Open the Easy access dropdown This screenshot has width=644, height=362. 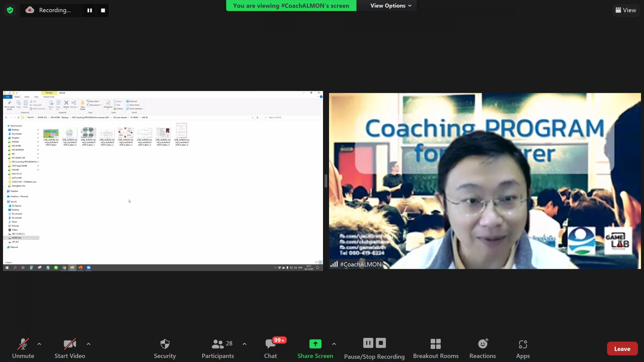94,105
